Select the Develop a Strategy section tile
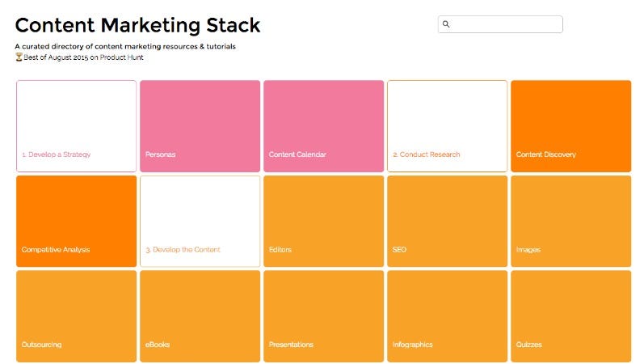Screen dimensions: 644x364 76,125
